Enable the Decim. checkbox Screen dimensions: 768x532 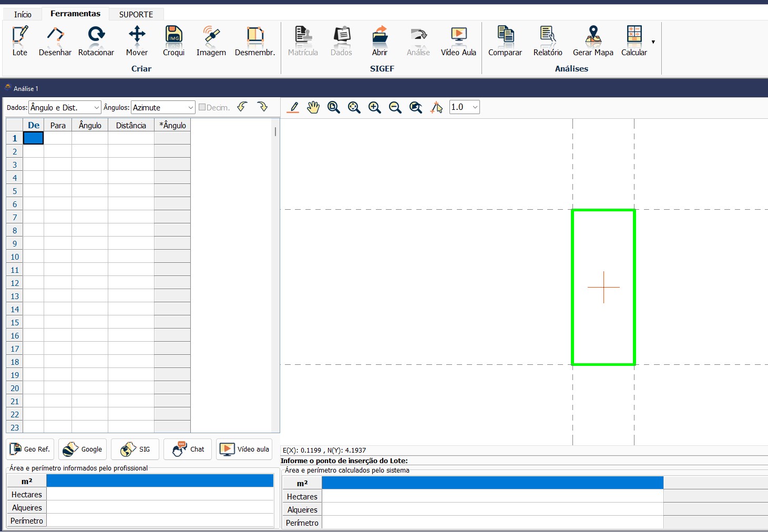click(202, 107)
